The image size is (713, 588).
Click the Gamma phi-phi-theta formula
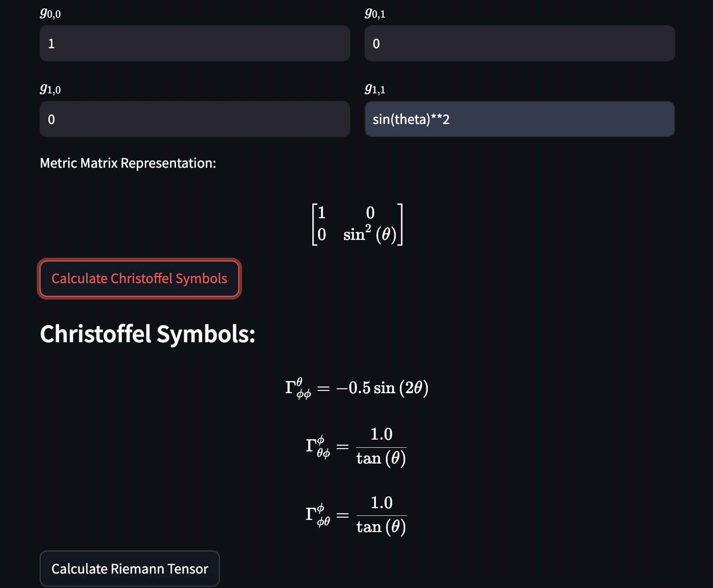coord(356,515)
